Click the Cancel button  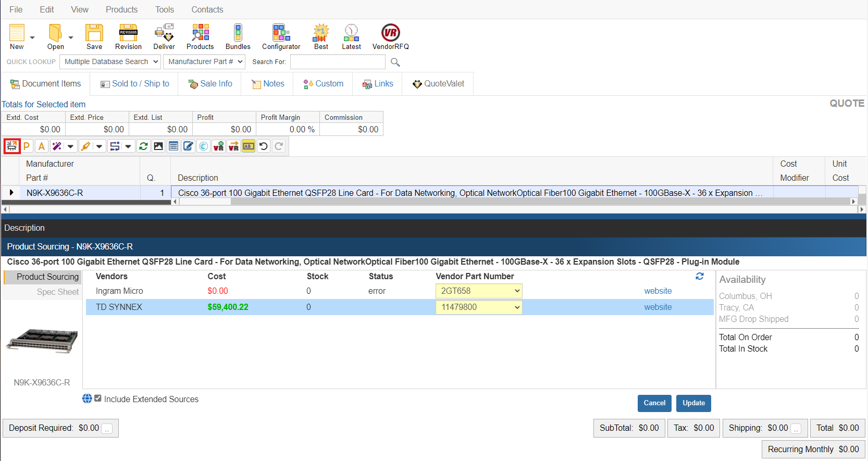tap(654, 403)
